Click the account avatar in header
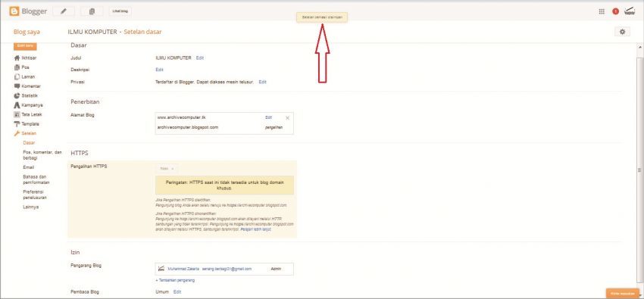 click(629, 11)
